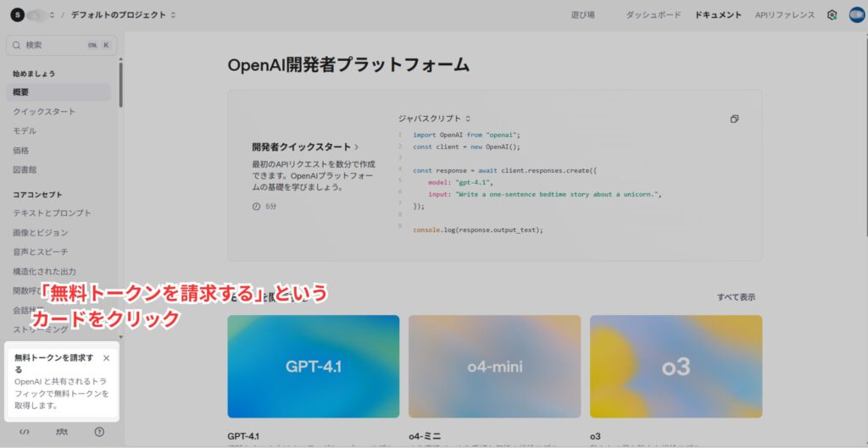Select ドキュメント in top navigation
The height and width of the screenshot is (448, 868).
(x=718, y=15)
